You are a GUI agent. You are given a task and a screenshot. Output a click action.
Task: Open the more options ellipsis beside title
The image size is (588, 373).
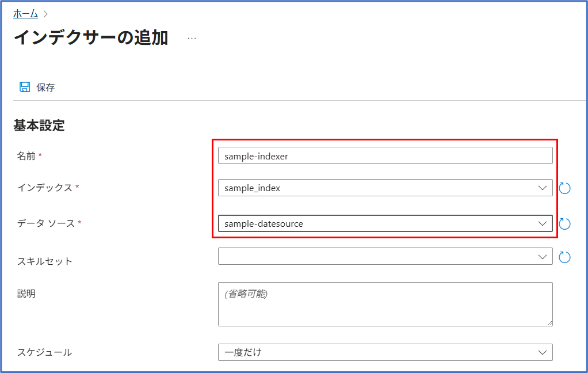pyautogui.click(x=192, y=38)
